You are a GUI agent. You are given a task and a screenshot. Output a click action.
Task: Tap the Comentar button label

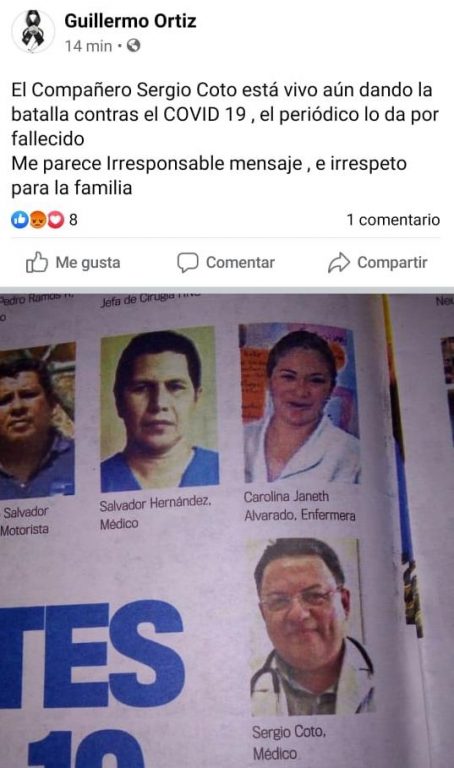click(x=240, y=263)
